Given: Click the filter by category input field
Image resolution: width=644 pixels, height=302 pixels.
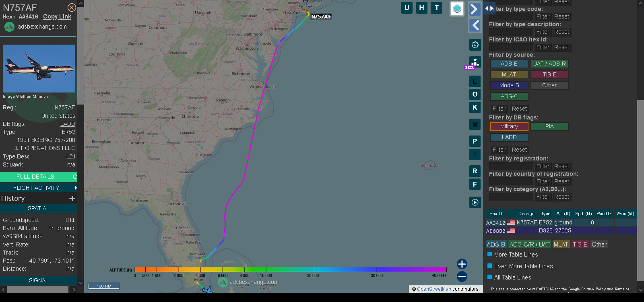Looking at the screenshot, I should click(511, 197).
